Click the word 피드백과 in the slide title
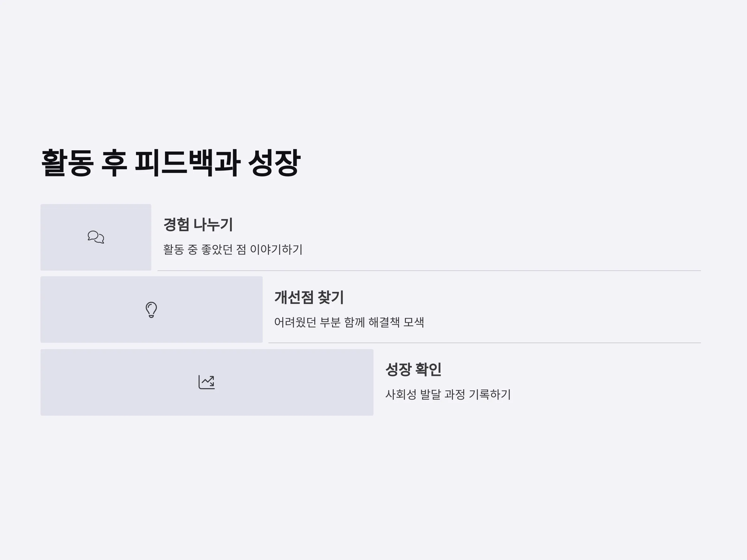This screenshot has height=560, width=747. pyautogui.click(x=188, y=163)
